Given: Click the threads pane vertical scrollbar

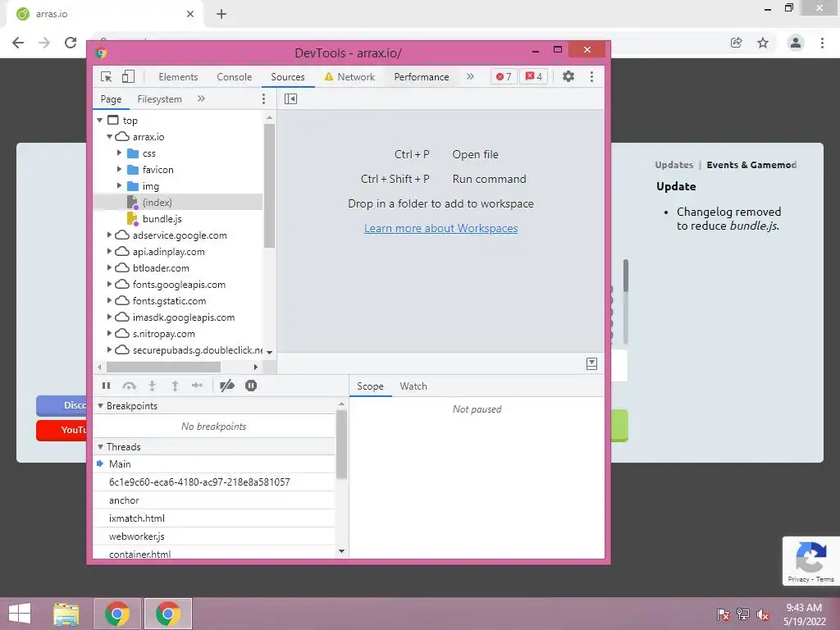Looking at the screenshot, I should click(341, 445).
